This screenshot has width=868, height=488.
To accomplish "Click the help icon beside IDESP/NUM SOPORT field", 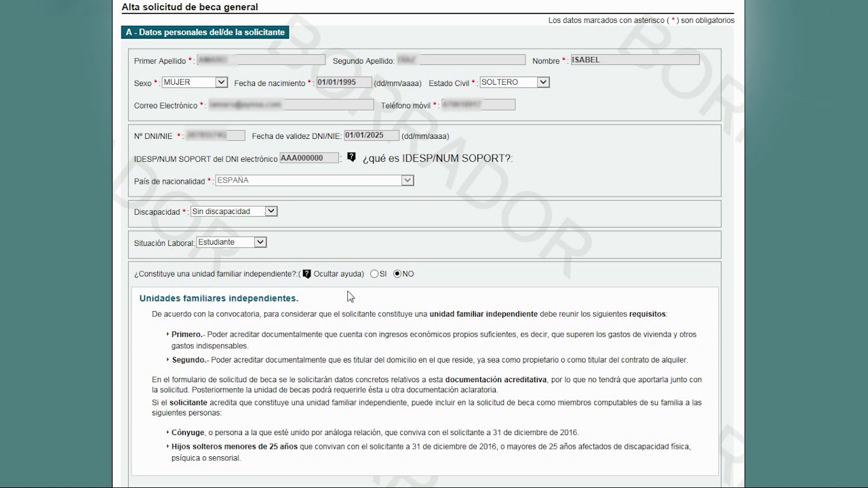I will (351, 157).
